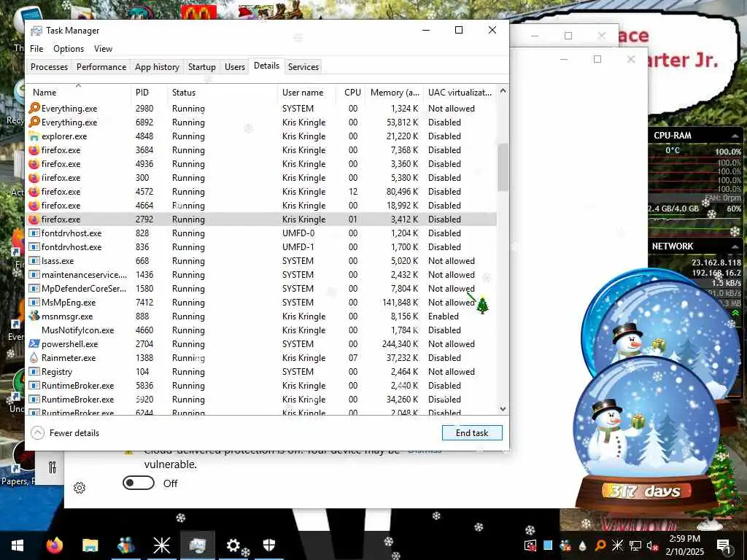Click the MsMpEng.exe process icon
The image size is (747, 560).
click(x=34, y=303)
